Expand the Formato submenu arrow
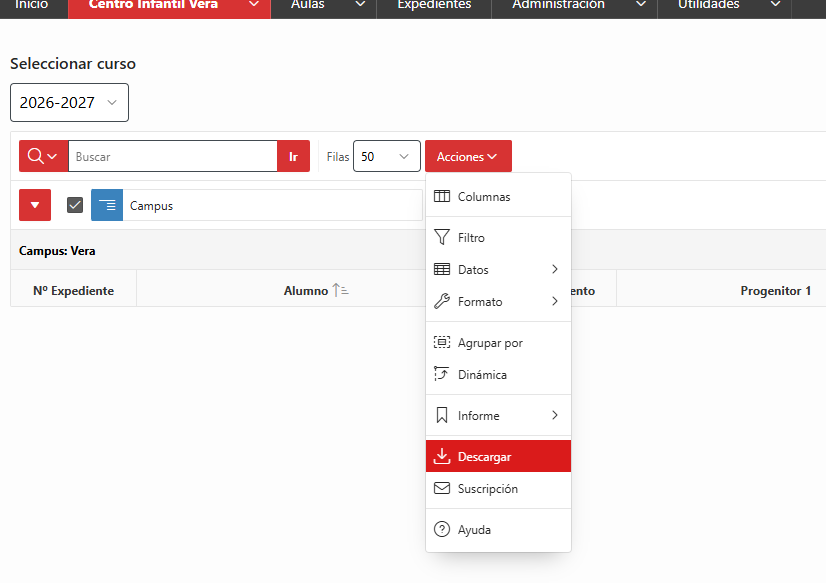This screenshot has width=826, height=583. point(555,301)
